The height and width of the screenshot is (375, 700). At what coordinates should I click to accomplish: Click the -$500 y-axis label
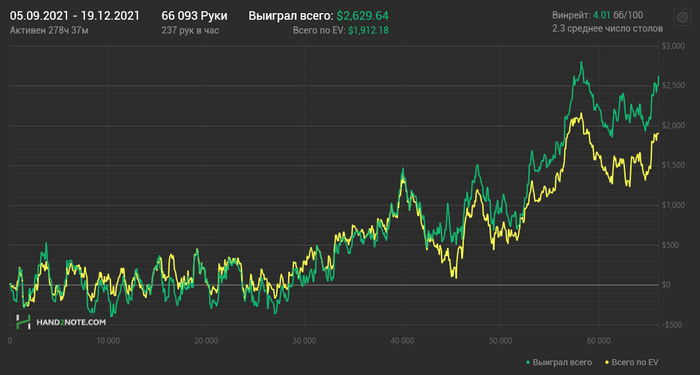coord(671,325)
